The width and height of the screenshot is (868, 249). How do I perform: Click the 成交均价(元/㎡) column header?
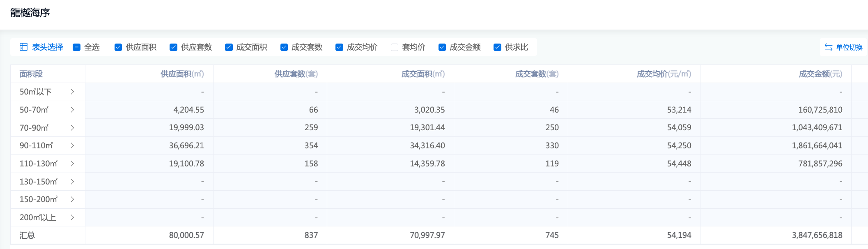(x=664, y=74)
